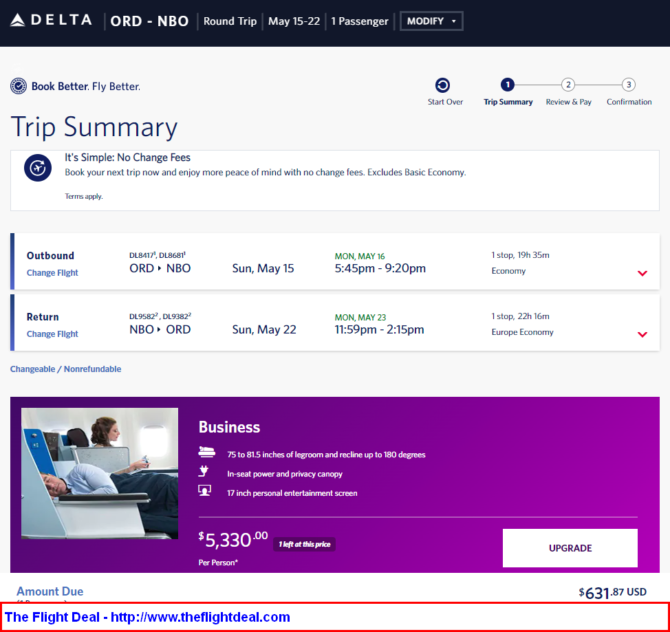The image size is (670, 632).
Task: Click the $5,330.00 Business price
Action: coord(233,540)
